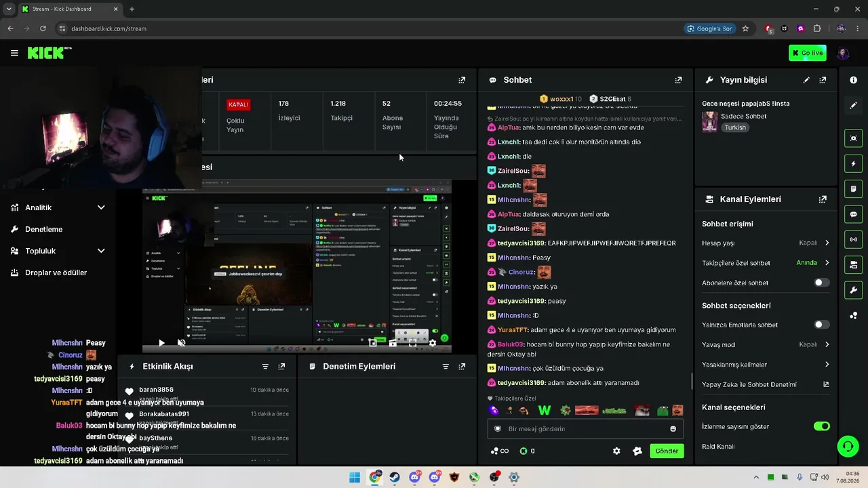Pop out the Sohbet chat panel
This screenshot has height=488, width=868.
(678, 80)
